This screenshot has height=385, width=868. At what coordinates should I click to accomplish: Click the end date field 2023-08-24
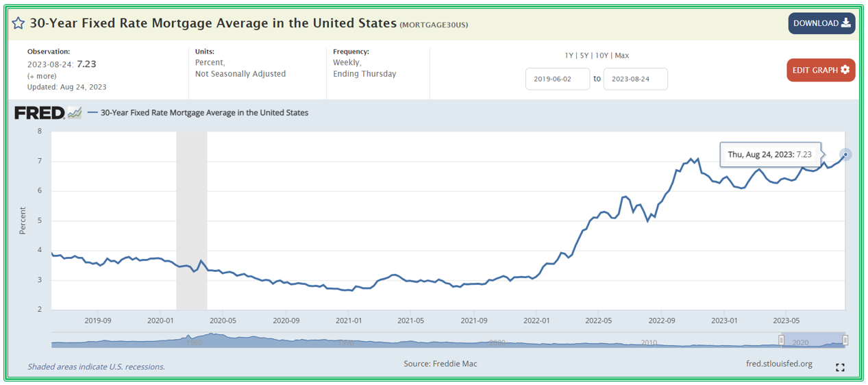click(x=635, y=79)
